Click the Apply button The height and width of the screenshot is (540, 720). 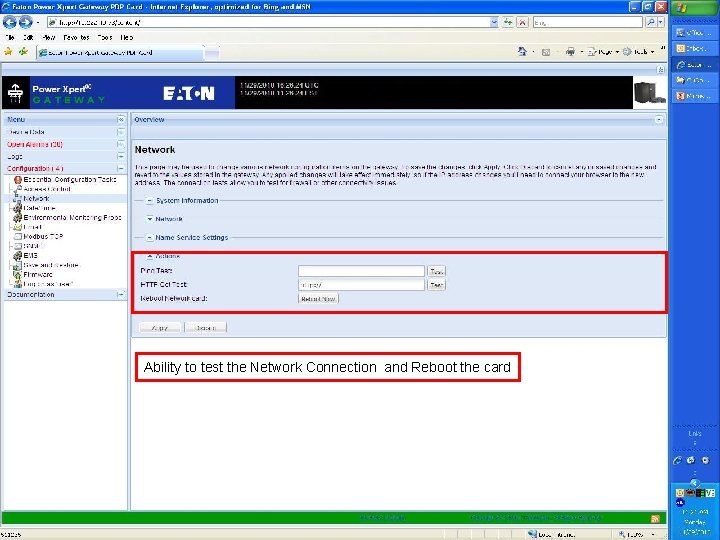click(159, 328)
